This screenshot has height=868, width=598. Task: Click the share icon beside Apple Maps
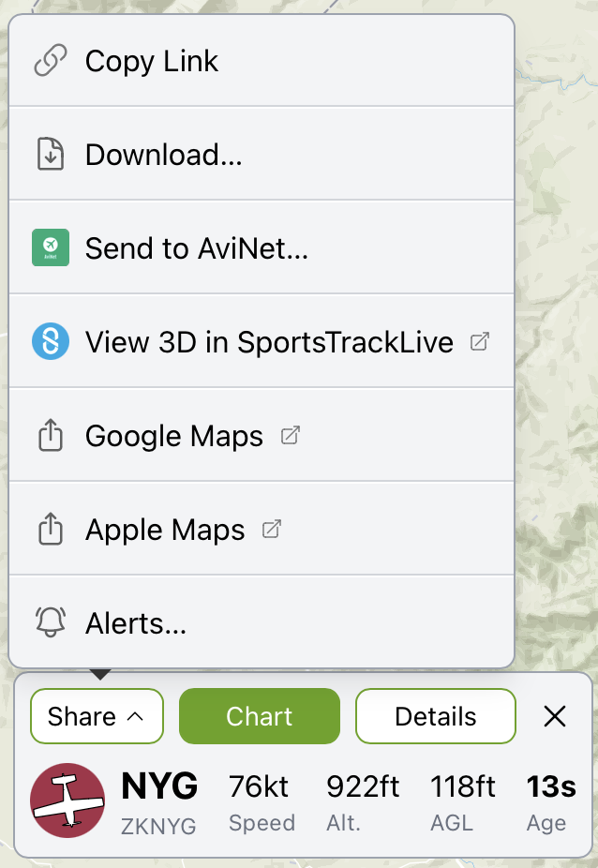50,530
